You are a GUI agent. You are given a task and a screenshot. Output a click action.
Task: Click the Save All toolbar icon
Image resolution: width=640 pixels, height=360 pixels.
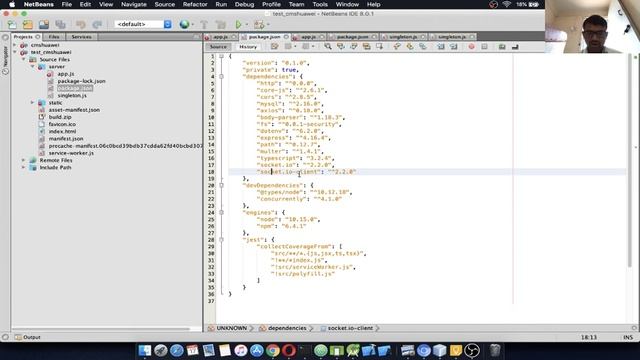tap(60, 24)
